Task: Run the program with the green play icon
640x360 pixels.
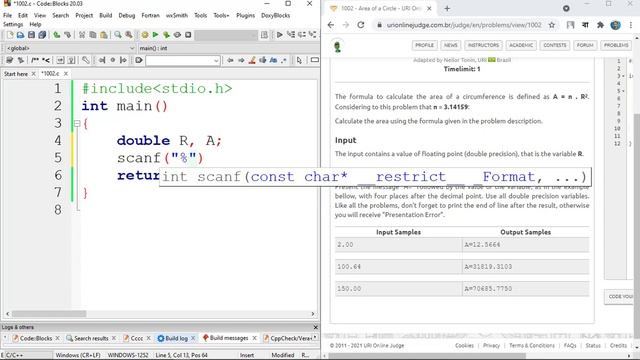Action: pos(155,35)
